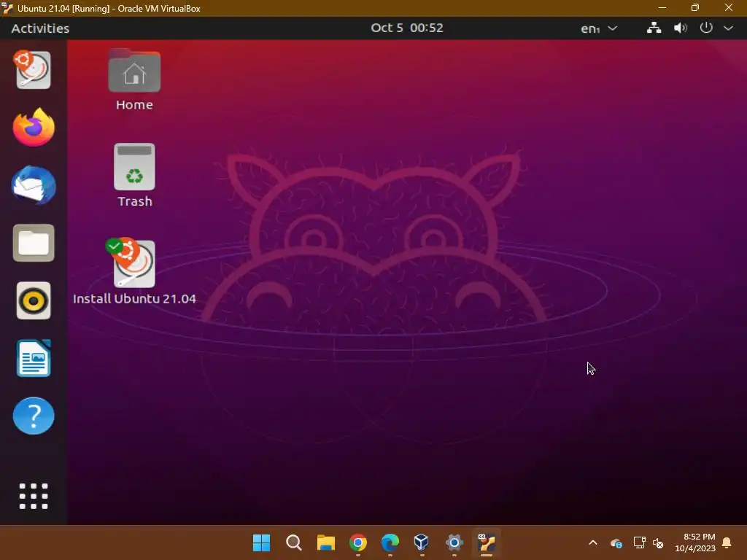Open the en keyboard layout dropdown
This screenshot has width=747, height=560.
[x=599, y=28]
